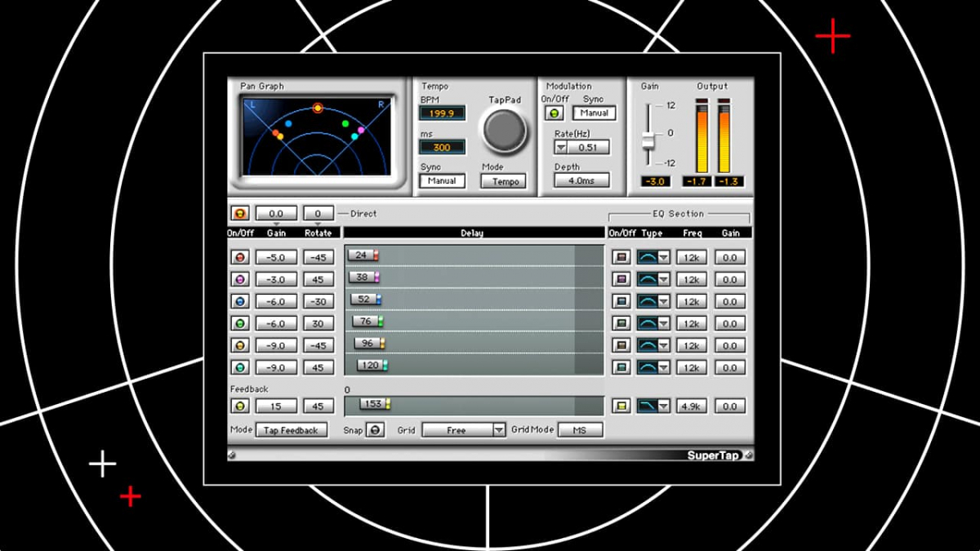Toggle the blue tap with rotate -30
The width and height of the screenshot is (980, 551).
[x=240, y=301]
